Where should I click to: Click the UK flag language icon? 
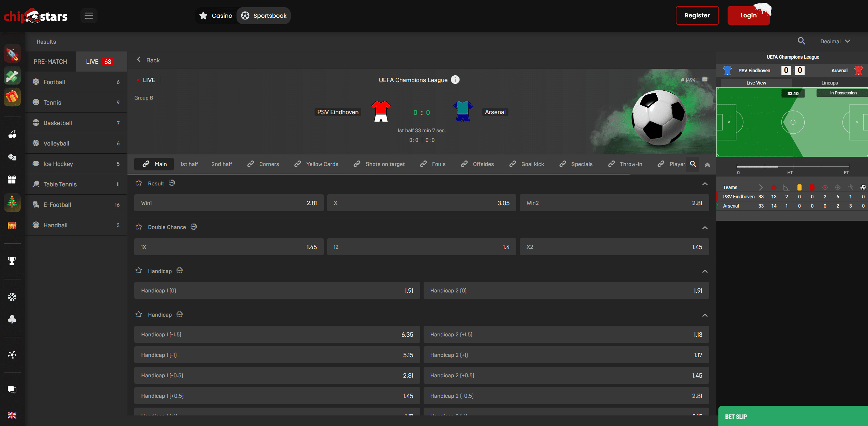point(12,415)
